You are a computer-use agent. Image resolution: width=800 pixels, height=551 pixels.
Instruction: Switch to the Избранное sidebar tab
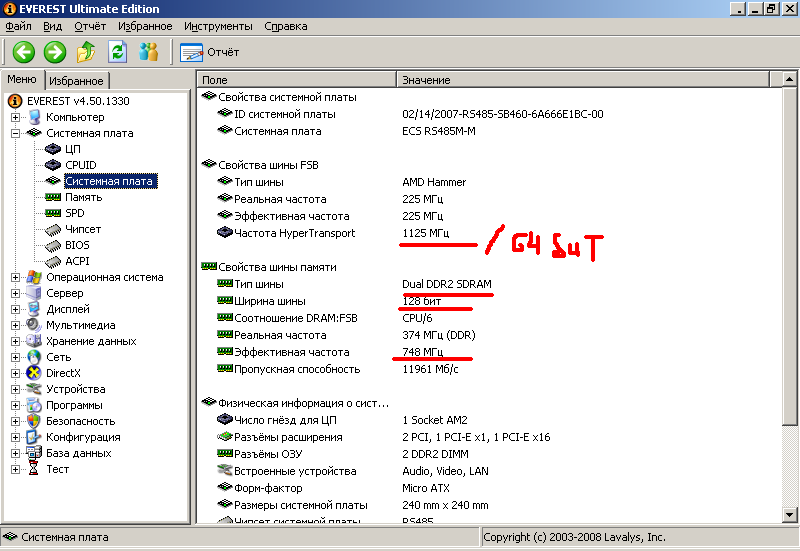click(x=77, y=81)
